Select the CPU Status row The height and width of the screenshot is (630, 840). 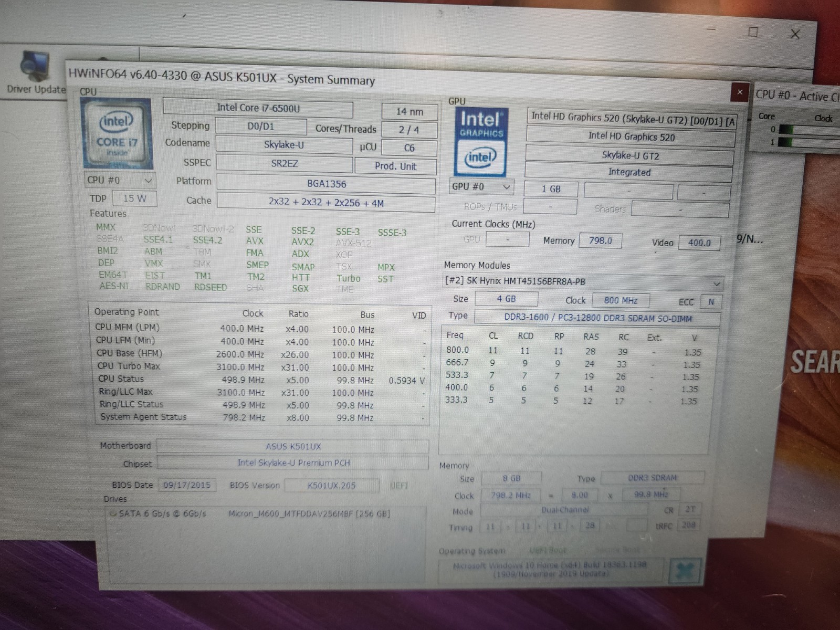(x=260, y=380)
